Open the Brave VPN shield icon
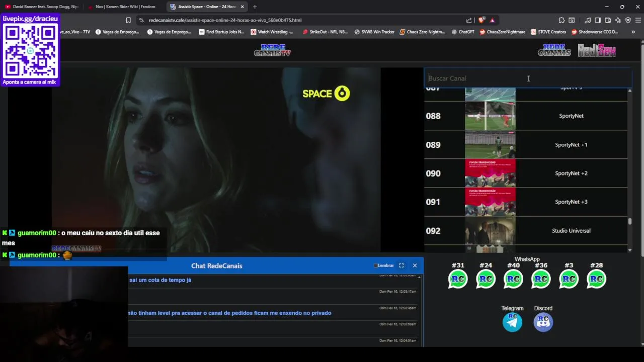This screenshot has width=644, height=362. pyautogui.click(x=628, y=20)
